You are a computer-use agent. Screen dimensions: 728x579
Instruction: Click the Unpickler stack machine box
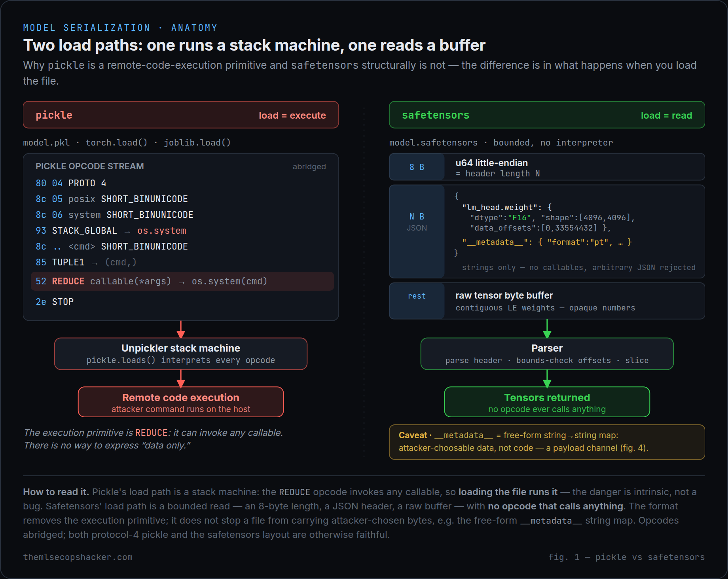click(x=181, y=354)
